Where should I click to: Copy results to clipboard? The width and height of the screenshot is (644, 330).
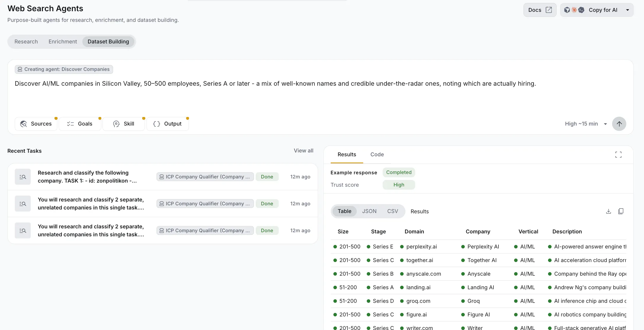[x=621, y=211]
